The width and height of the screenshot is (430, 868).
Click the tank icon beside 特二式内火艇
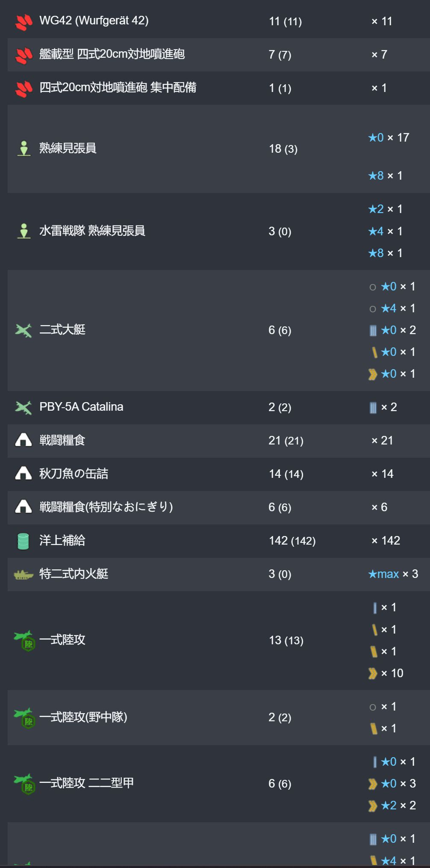24,575
